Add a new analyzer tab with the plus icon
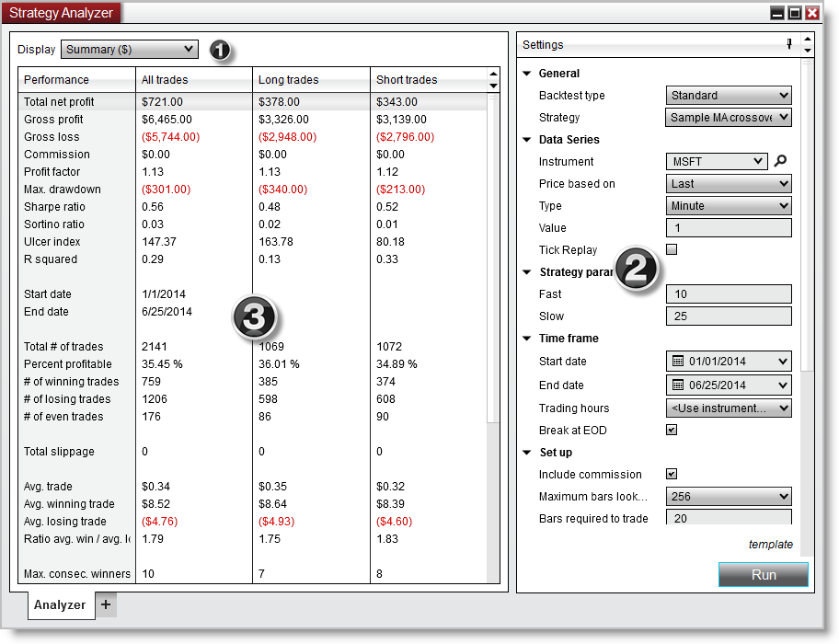 point(106,605)
